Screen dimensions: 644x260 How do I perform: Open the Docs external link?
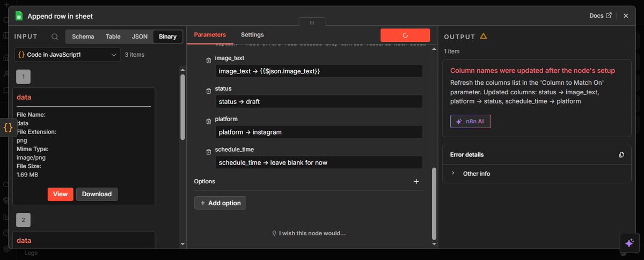click(x=600, y=16)
